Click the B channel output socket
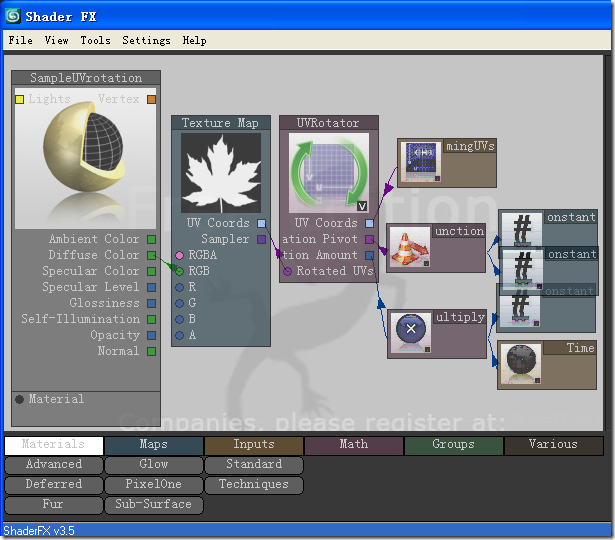 179,319
